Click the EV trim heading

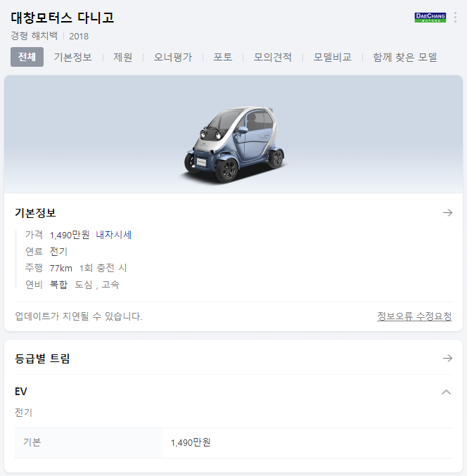(x=21, y=392)
